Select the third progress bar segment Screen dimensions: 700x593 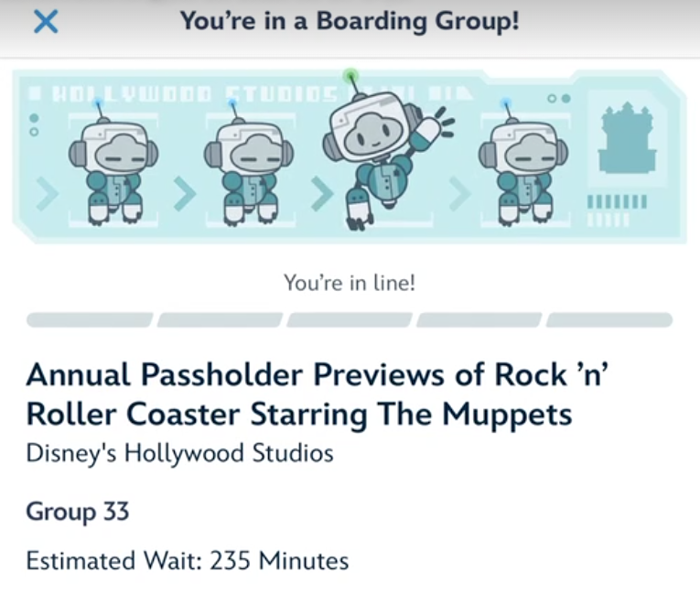(350, 320)
